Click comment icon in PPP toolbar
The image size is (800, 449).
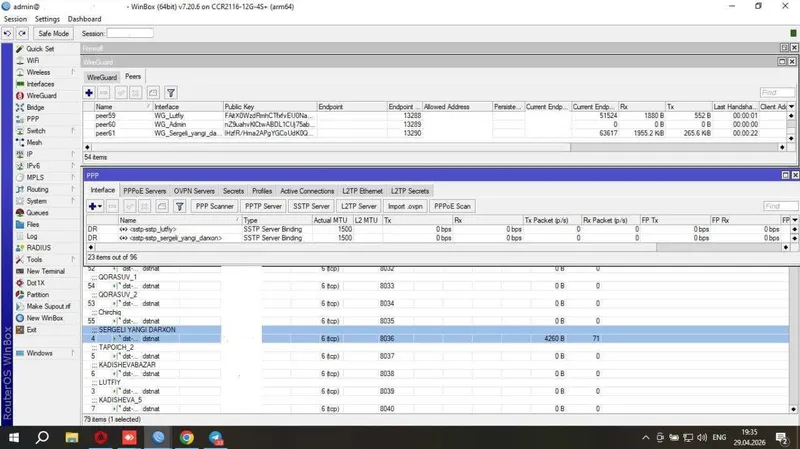pos(162,207)
